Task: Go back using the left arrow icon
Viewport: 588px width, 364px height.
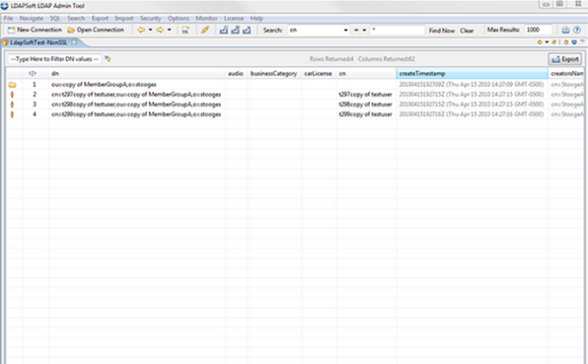Action: click(141, 30)
